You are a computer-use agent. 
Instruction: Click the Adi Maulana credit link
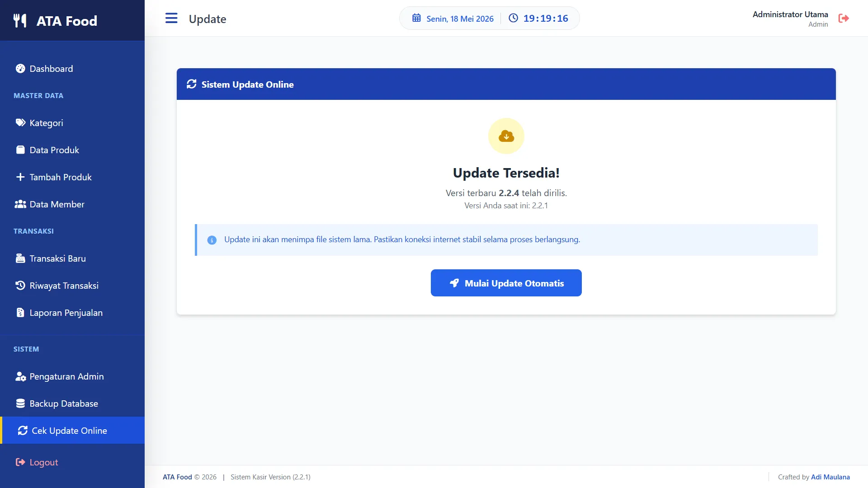(x=830, y=477)
